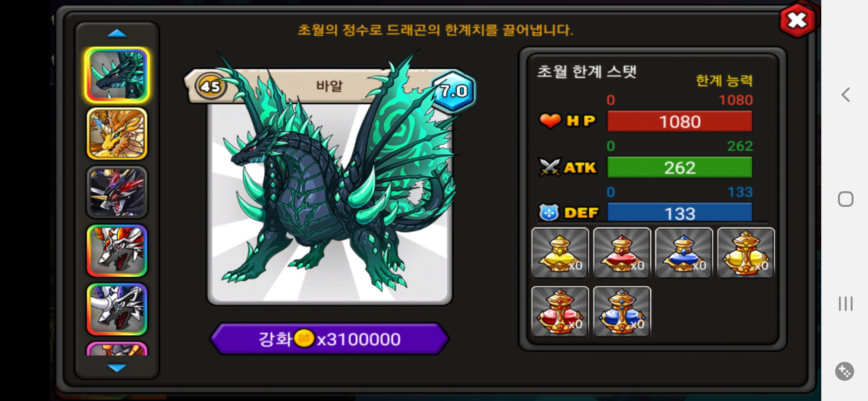Tap the purple 강화 x3100000 enhance button
Screen dimensions: 868x401
click(330, 339)
